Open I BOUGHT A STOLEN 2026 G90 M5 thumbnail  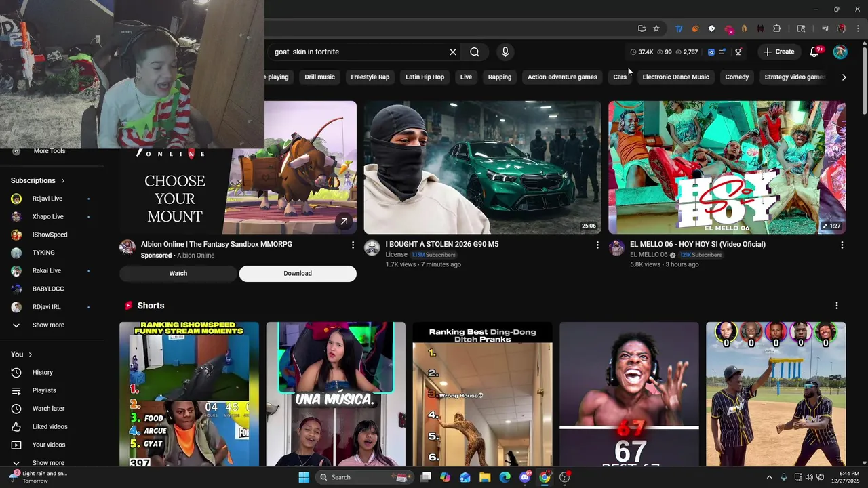[482, 167]
